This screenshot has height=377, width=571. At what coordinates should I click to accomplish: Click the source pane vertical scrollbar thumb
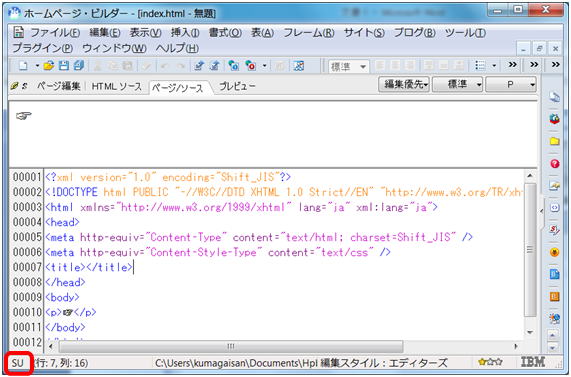pyautogui.click(x=530, y=250)
